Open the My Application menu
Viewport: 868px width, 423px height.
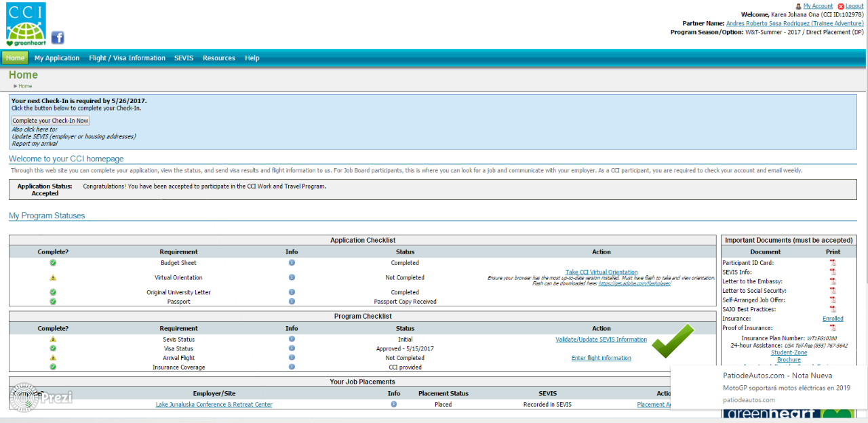pos(57,58)
